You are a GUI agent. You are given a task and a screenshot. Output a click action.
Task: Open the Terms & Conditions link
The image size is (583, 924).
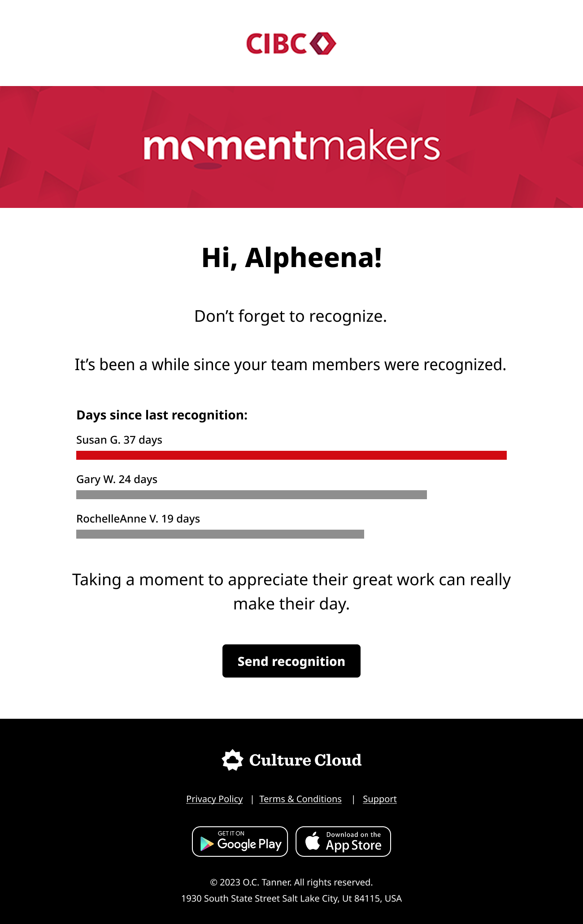click(300, 799)
